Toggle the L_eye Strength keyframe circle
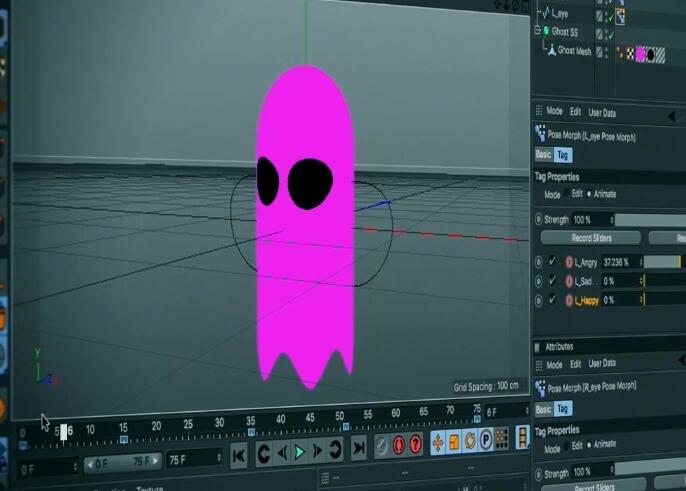This screenshot has width=686, height=491. coord(539,219)
